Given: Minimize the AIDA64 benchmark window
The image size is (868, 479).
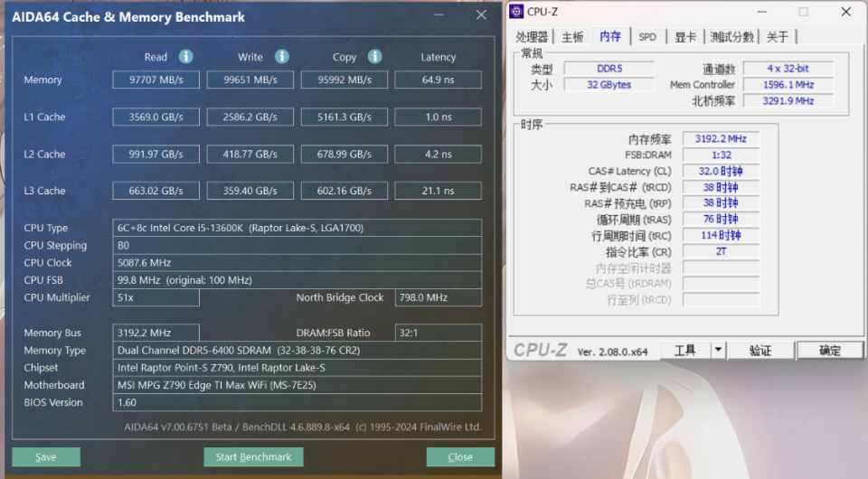Looking at the screenshot, I should click(x=439, y=15).
